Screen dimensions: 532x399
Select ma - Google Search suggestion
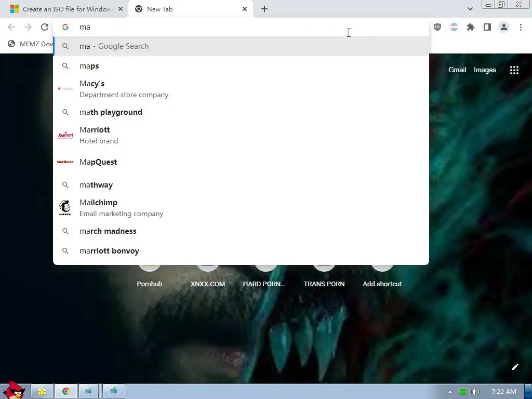point(241,46)
